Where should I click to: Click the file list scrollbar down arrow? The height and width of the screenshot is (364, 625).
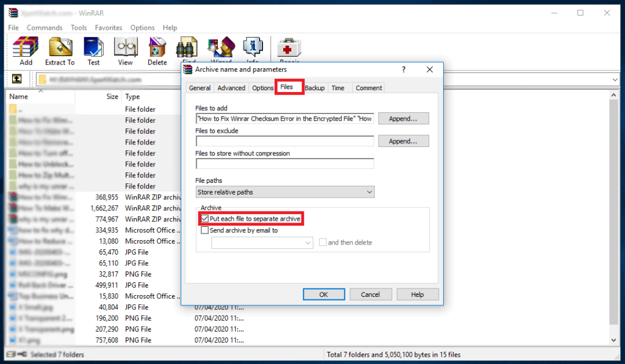(613, 340)
